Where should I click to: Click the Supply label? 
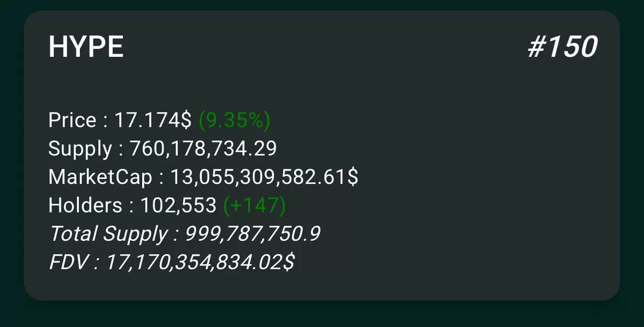pos(80,149)
